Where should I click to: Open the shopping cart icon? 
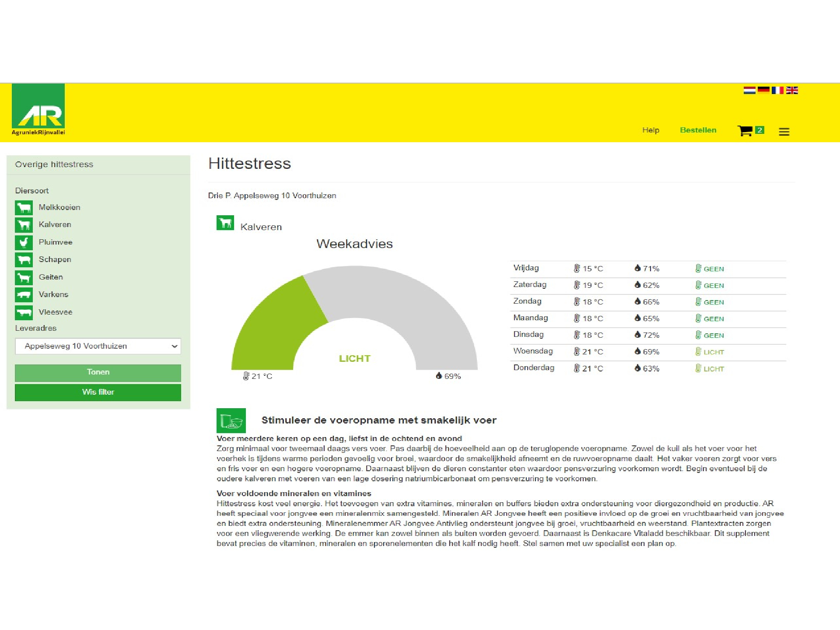pyautogui.click(x=745, y=130)
